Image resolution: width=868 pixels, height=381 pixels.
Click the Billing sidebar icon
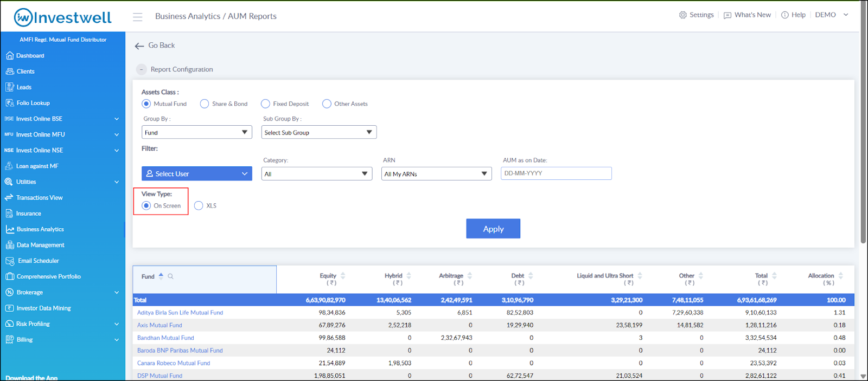[9, 339]
